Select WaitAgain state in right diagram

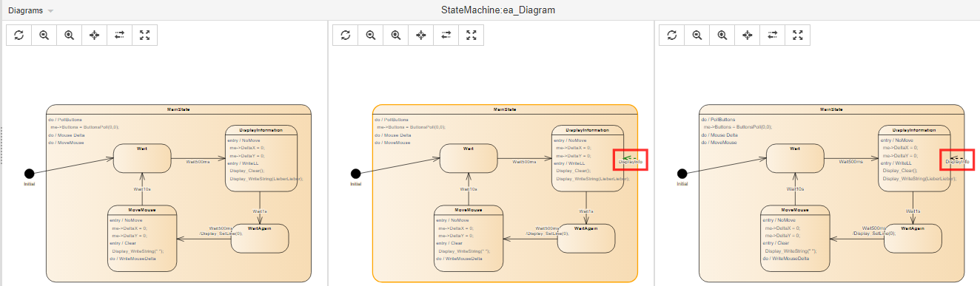tap(913, 238)
